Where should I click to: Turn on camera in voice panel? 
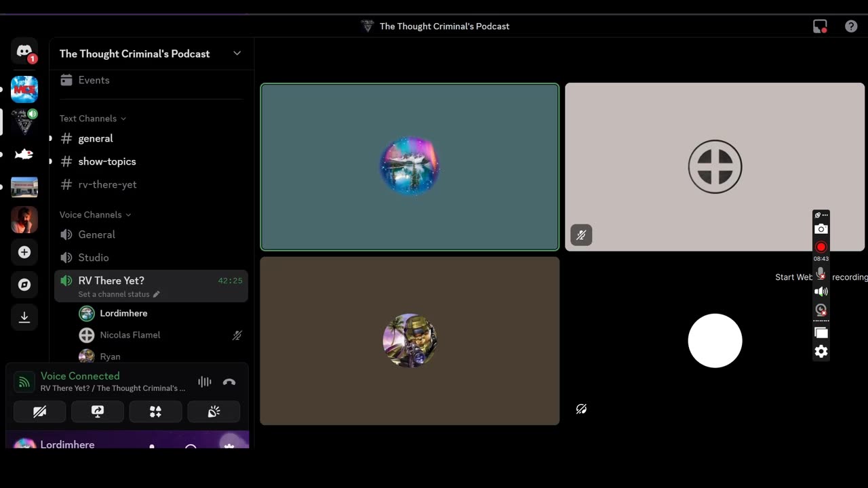coord(40,411)
